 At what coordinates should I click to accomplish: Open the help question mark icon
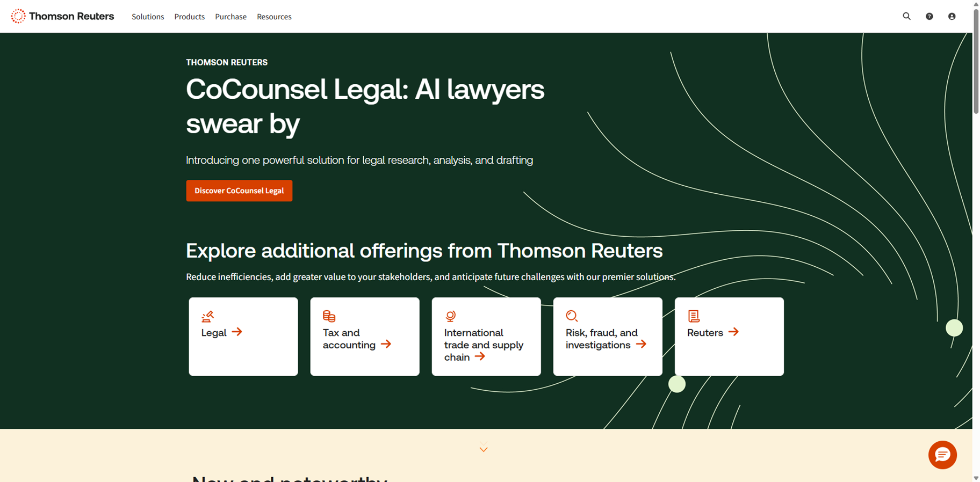click(929, 17)
